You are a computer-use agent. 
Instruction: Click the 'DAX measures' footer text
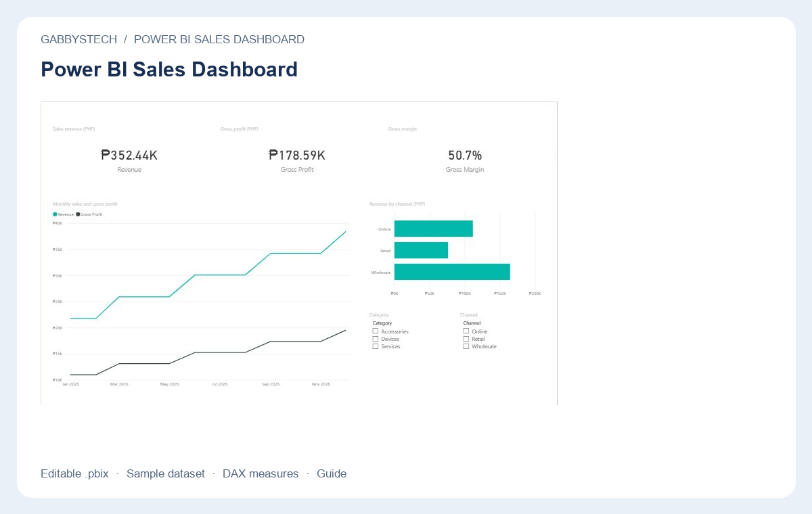(x=261, y=473)
